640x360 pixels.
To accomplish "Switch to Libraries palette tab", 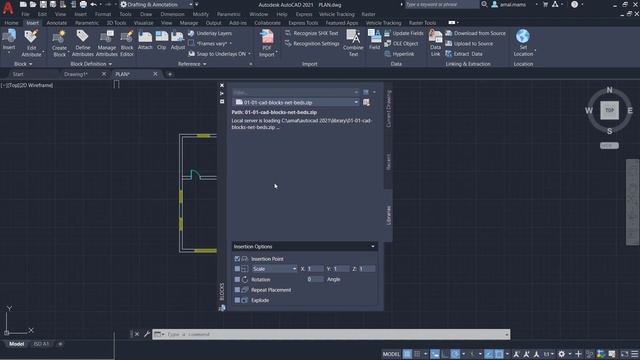I will coord(388,215).
